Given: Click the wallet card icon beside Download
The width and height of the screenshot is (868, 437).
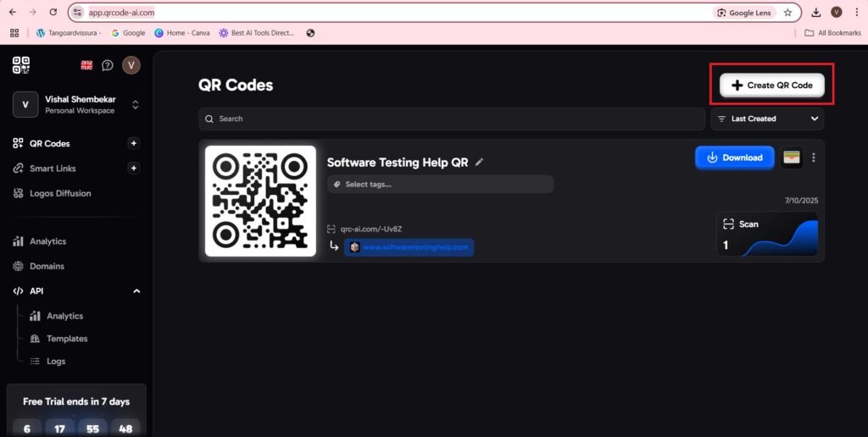Looking at the screenshot, I should 792,158.
